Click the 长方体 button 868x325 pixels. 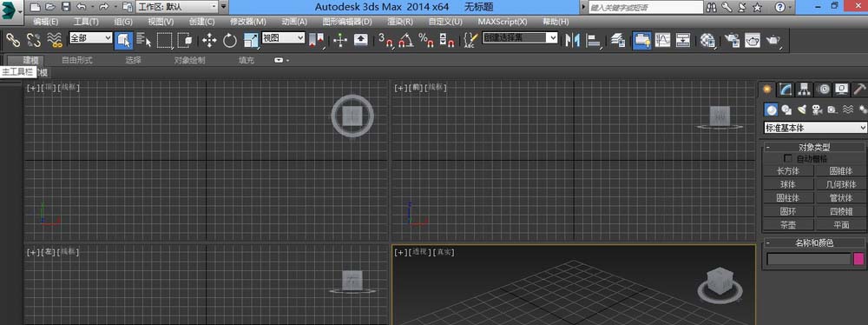[788, 171]
